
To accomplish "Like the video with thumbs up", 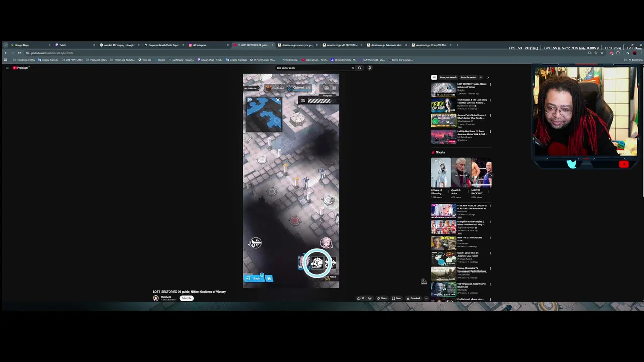I will point(360,298).
